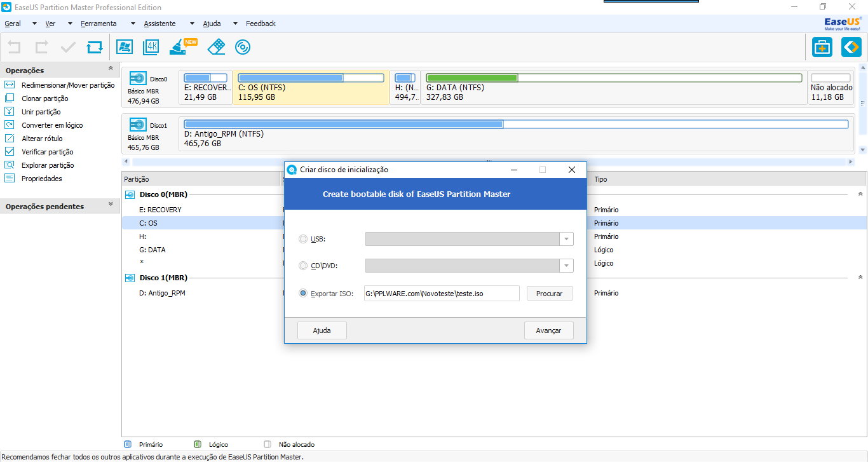This screenshot has height=462, width=868.
Task: Click the Disco0 disk icon in disk map
Action: pos(138,79)
